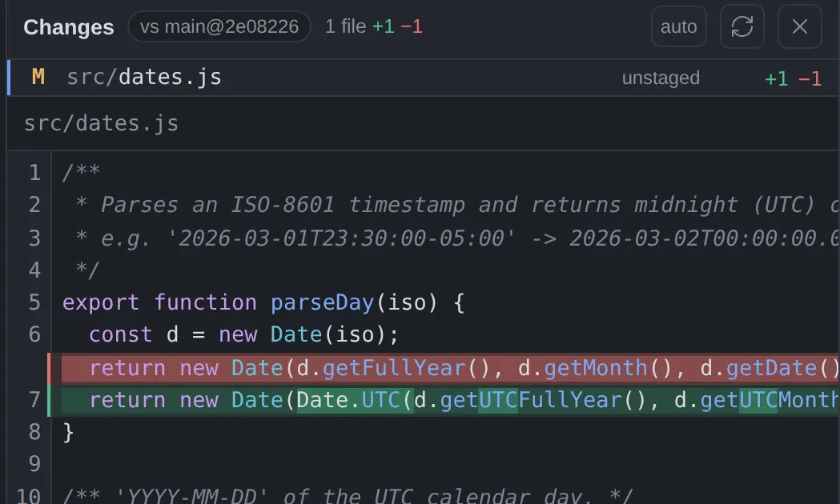
Task: Click the refresh changes icon
Action: point(742,26)
